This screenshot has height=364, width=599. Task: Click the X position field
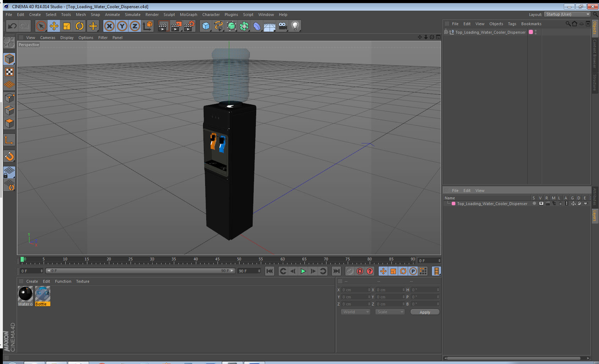coord(356,290)
